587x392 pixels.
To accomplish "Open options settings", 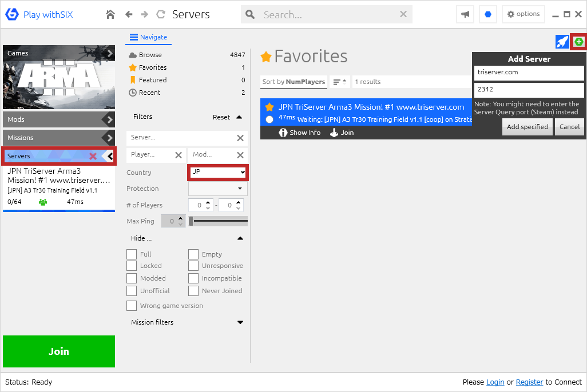I will pos(523,14).
